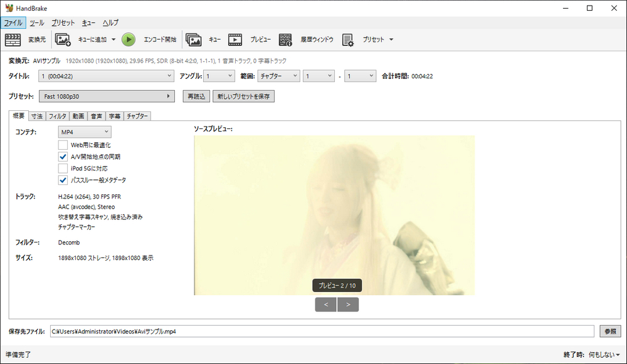This screenshot has height=364, width=627.
Task: Uncheck パススルー一般メタデータ checkbox
Action: [63, 180]
